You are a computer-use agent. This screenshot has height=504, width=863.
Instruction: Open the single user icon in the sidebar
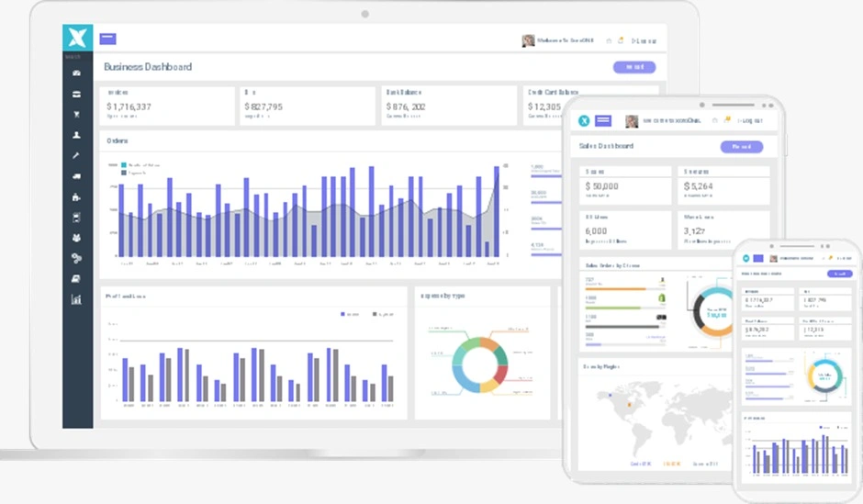pos(76,135)
